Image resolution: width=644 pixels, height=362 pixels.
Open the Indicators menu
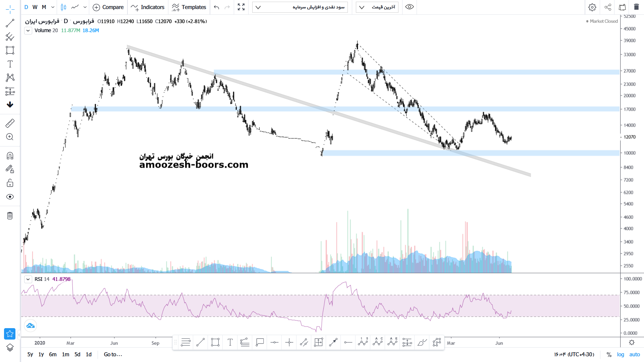pyautogui.click(x=148, y=7)
